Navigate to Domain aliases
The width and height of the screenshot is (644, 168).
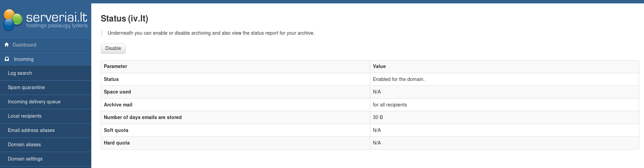point(24,145)
